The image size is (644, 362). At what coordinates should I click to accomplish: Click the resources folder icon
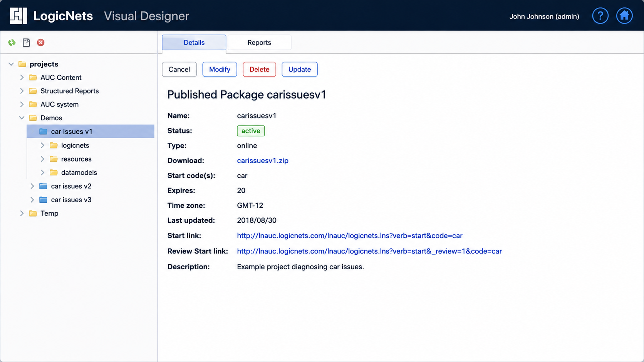pos(54,159)
